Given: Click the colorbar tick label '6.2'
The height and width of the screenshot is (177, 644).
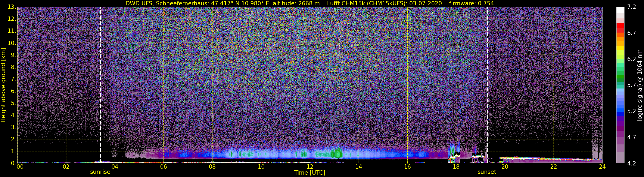Looking at the screenshot, I should click(x=632, y=59).
